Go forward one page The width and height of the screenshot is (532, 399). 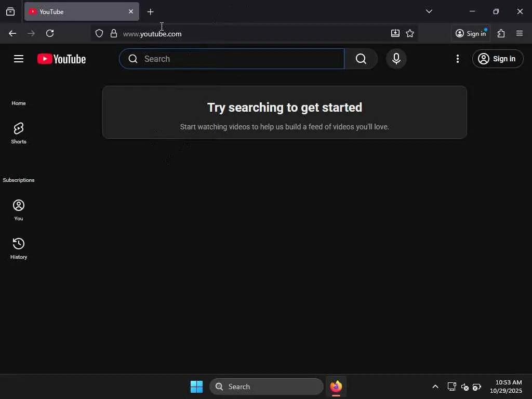[31, 33]
